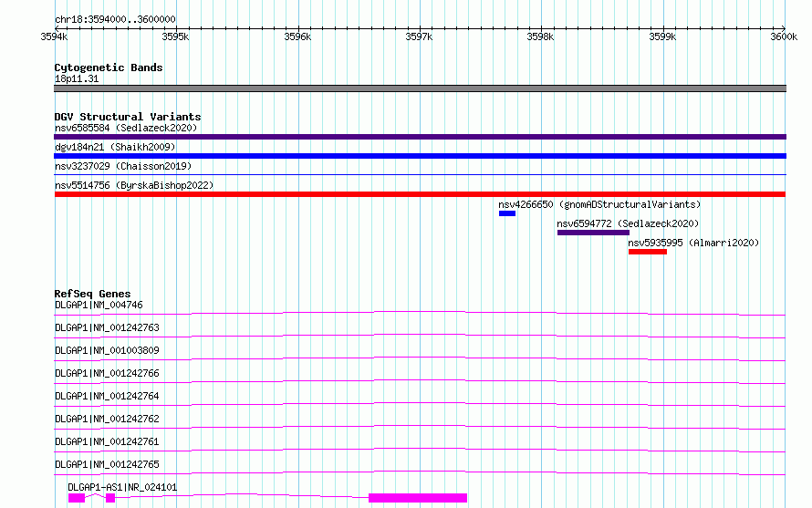Open DLGAP1|NM_001003809 transcript label

click(x=107, y=350)
